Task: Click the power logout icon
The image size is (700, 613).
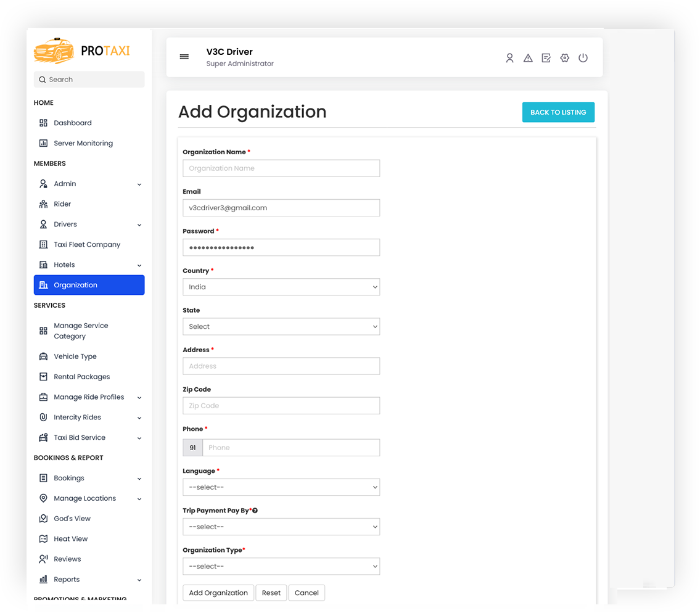Action: click(x=583, y=57)
